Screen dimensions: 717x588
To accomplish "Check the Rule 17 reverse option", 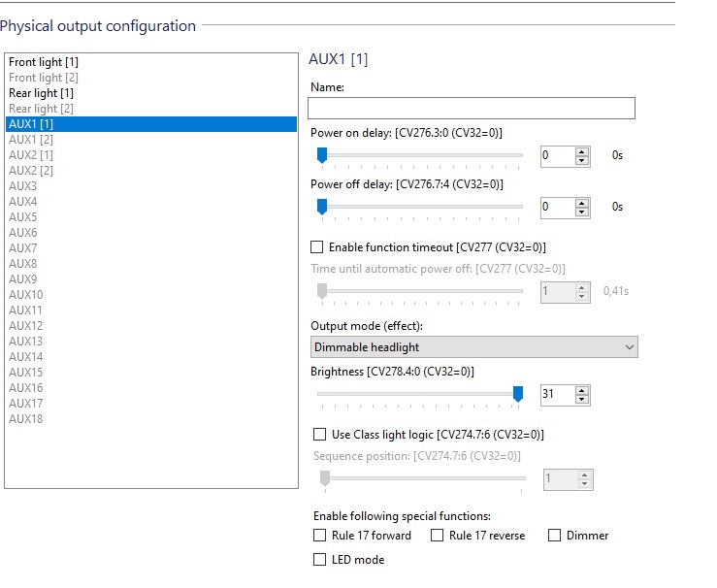I will click(438, 536).
